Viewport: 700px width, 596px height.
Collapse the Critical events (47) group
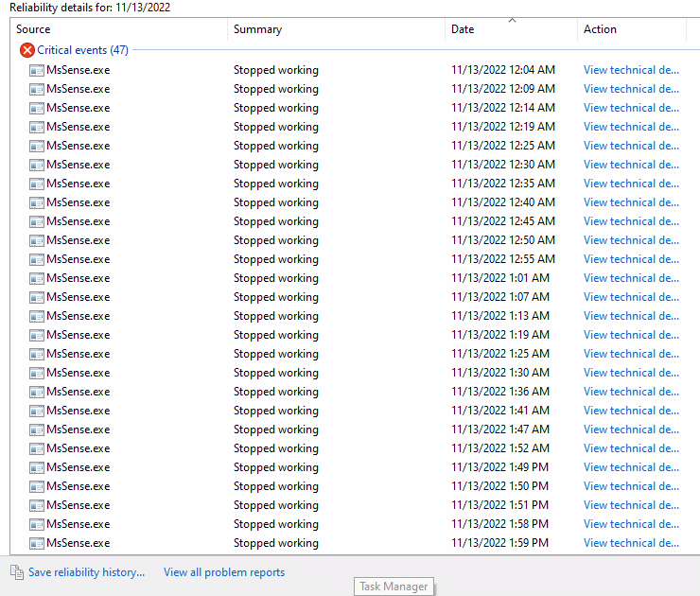pyautogui.click(x=82, y=50)
